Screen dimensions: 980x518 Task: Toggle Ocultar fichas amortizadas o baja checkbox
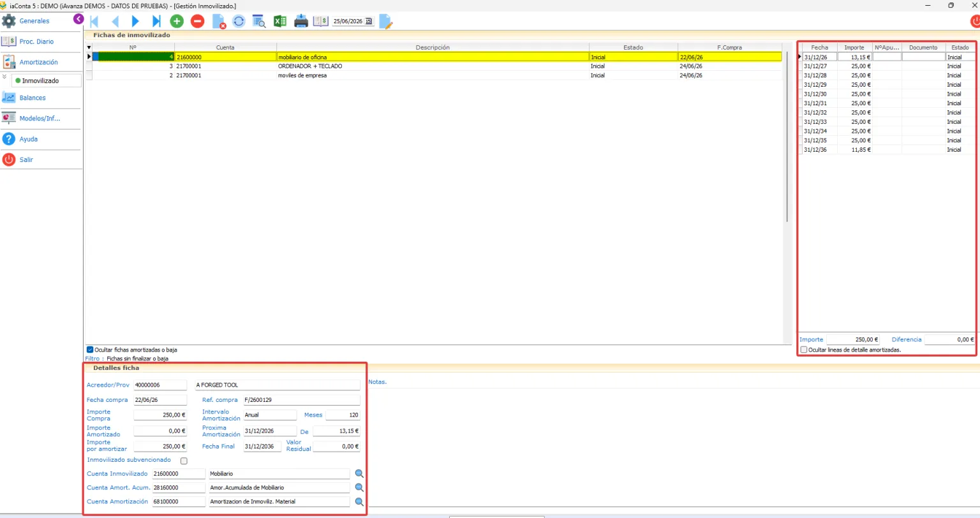(90, 350)
